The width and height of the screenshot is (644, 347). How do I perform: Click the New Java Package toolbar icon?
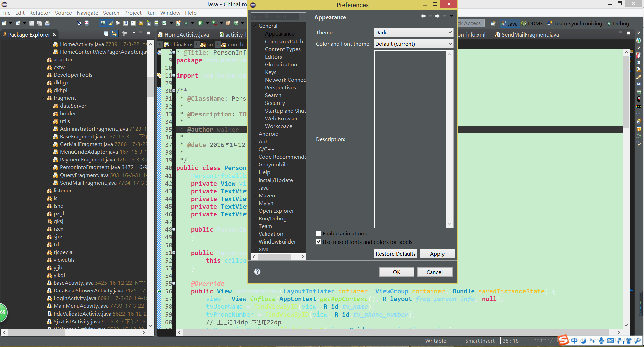pos(228,23)
